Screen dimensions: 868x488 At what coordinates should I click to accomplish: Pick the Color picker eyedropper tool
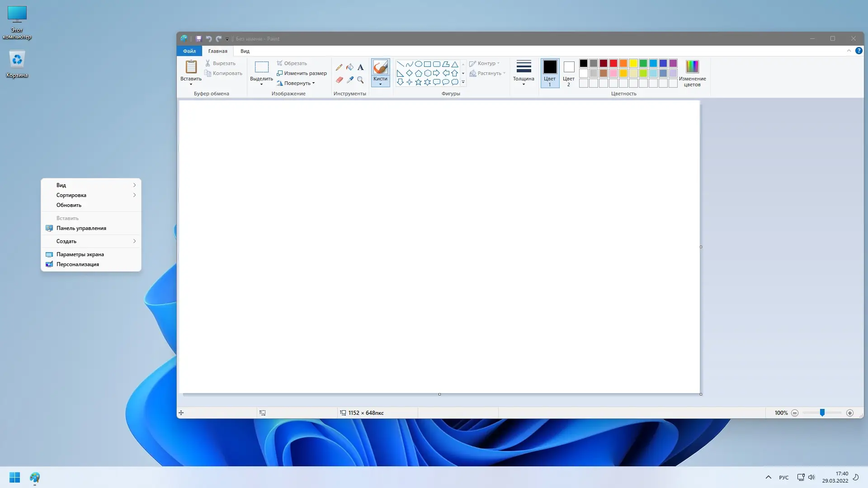[350, 80]
